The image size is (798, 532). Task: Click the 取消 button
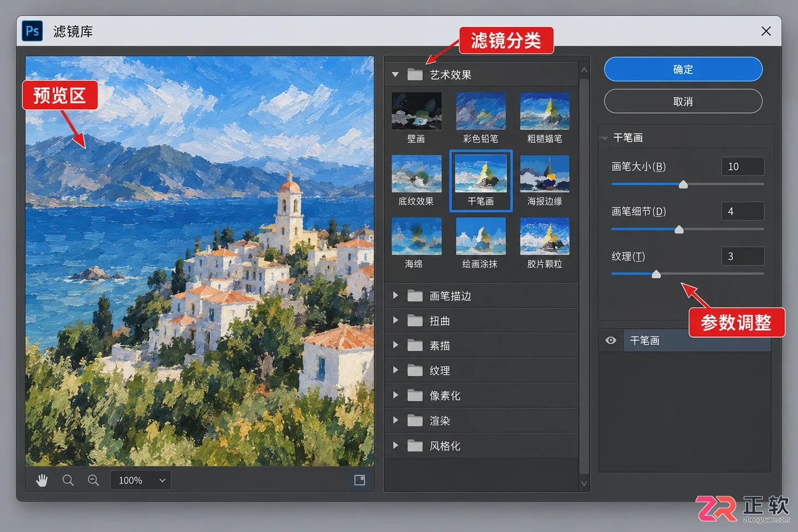683,101
